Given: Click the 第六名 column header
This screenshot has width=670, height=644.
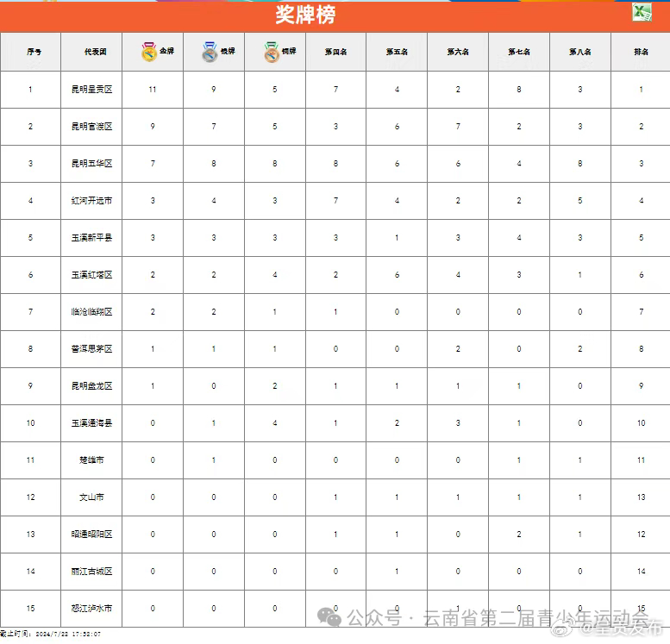Looking at the screenshot, I should click(458, 52).
